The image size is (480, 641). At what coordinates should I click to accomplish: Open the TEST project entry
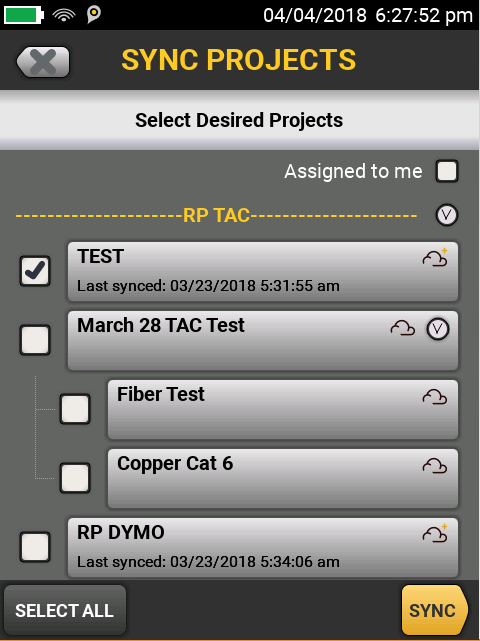[x=263, y=271]
